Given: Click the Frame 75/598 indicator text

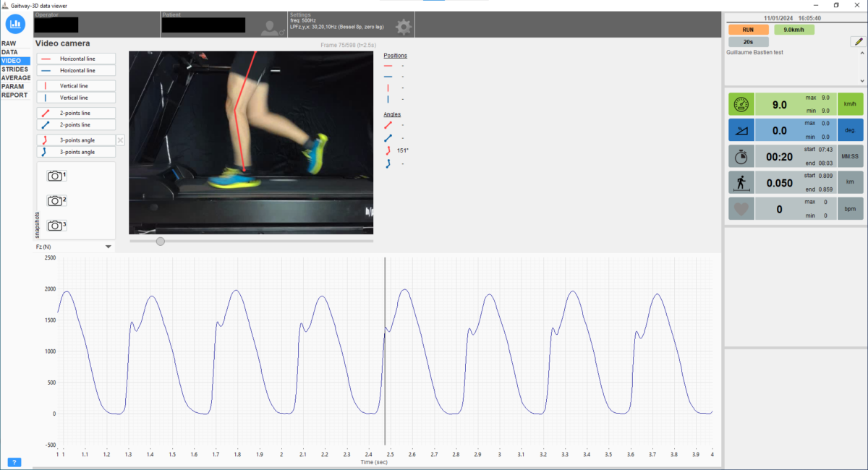Looking at the screenshot, I should point(346,45).
